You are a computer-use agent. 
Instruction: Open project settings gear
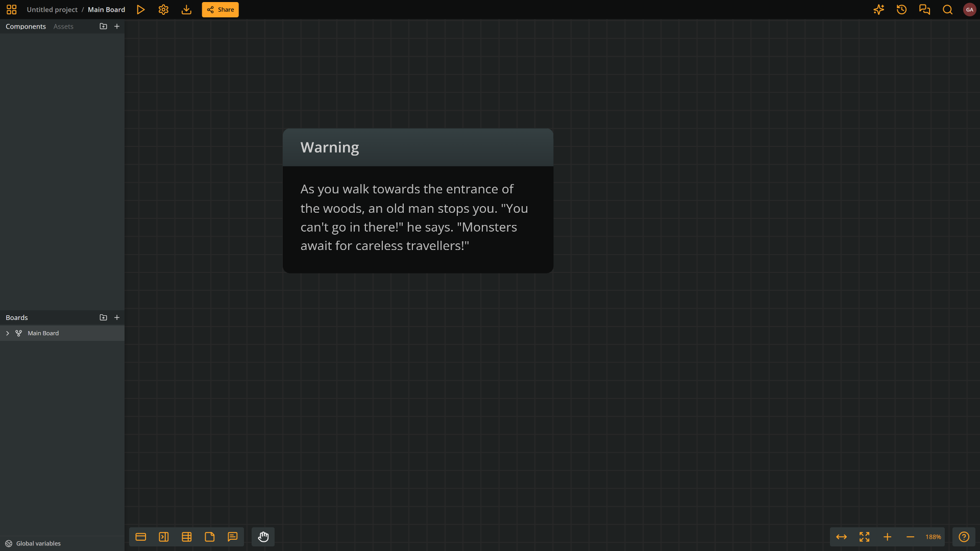[163, 10]
